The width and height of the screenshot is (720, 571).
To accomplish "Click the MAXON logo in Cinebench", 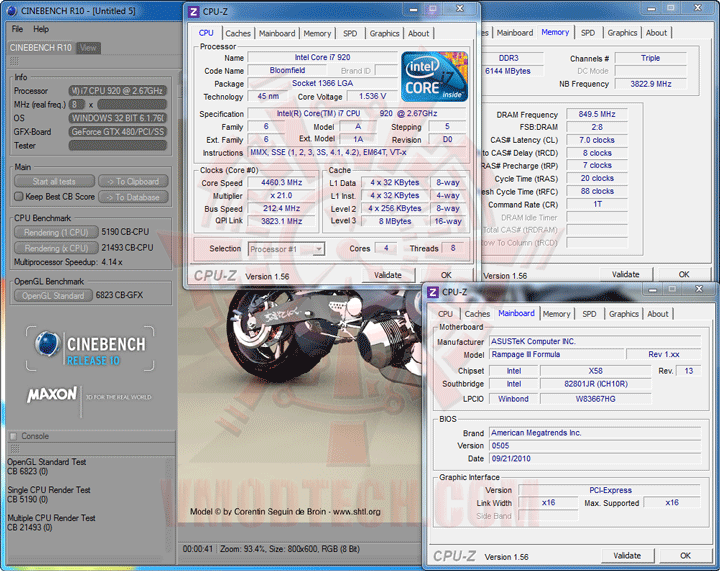I will click(52, 394).
